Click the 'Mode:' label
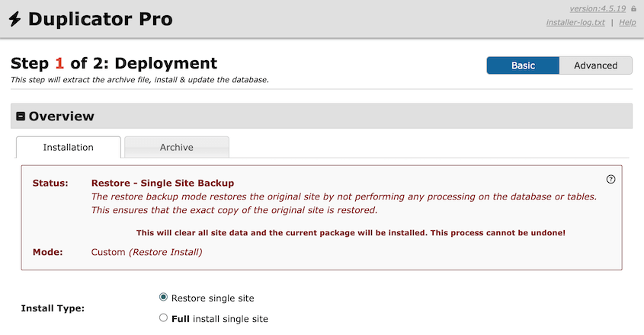Viewport: 644px width, 335px height. click(x=48, y=252)
